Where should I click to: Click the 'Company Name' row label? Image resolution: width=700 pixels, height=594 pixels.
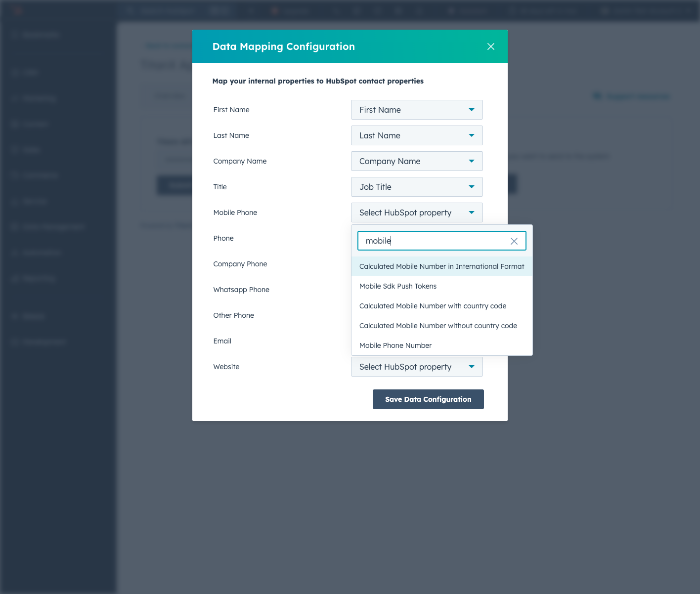tap(240, 161)
